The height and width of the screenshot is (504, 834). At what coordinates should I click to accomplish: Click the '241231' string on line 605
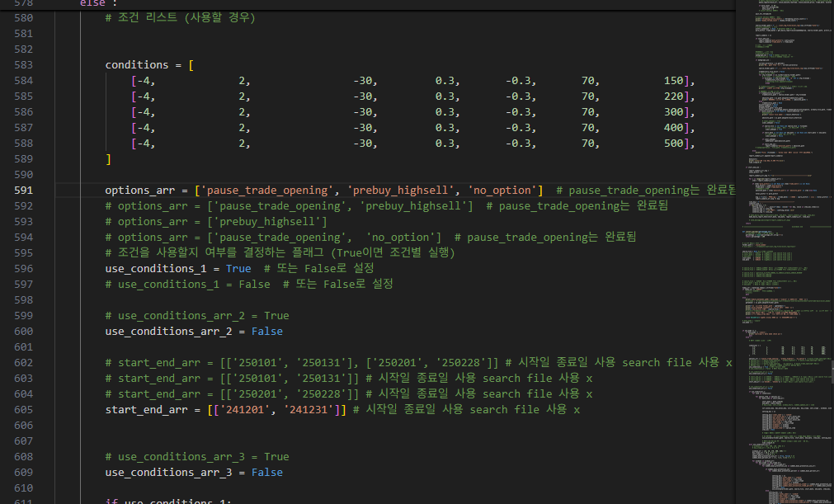309,410
